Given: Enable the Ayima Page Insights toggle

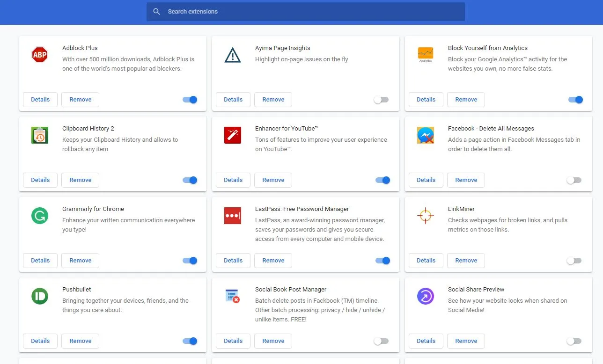Looking at the screenshot, I should 381,100.
